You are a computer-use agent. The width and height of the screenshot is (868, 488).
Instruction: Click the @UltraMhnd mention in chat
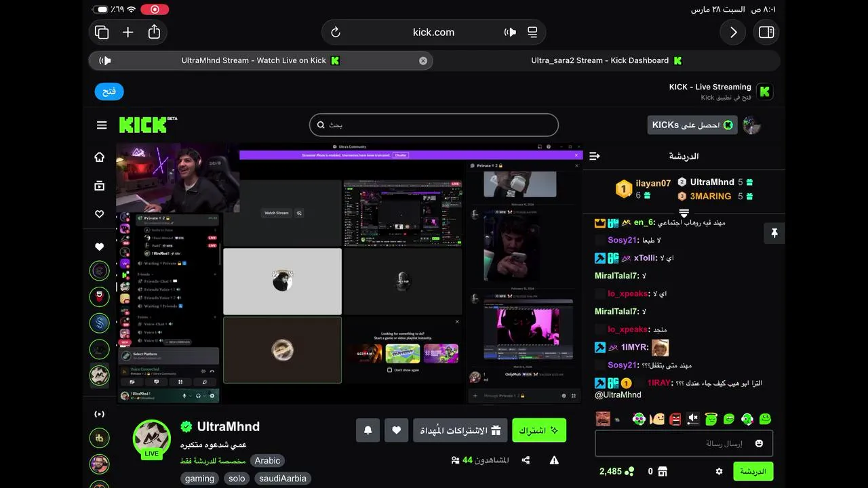pyautogui.click(x=618, y=394)
